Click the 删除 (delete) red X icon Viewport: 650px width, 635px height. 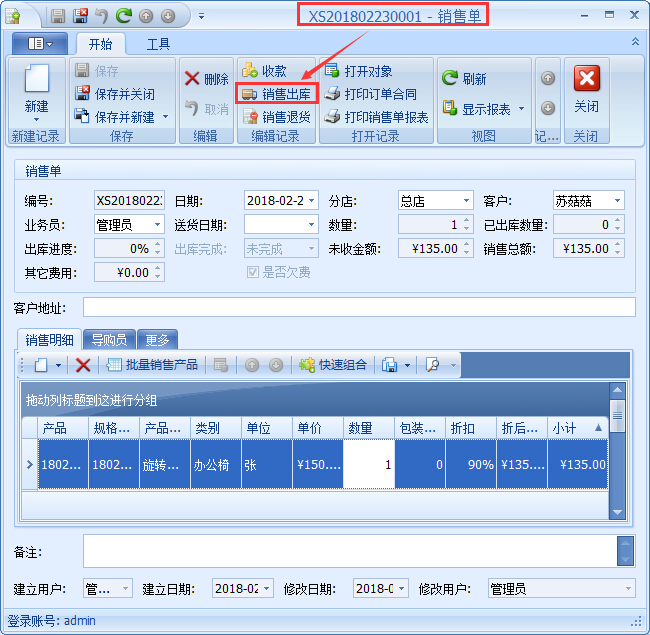click(192, 79)
